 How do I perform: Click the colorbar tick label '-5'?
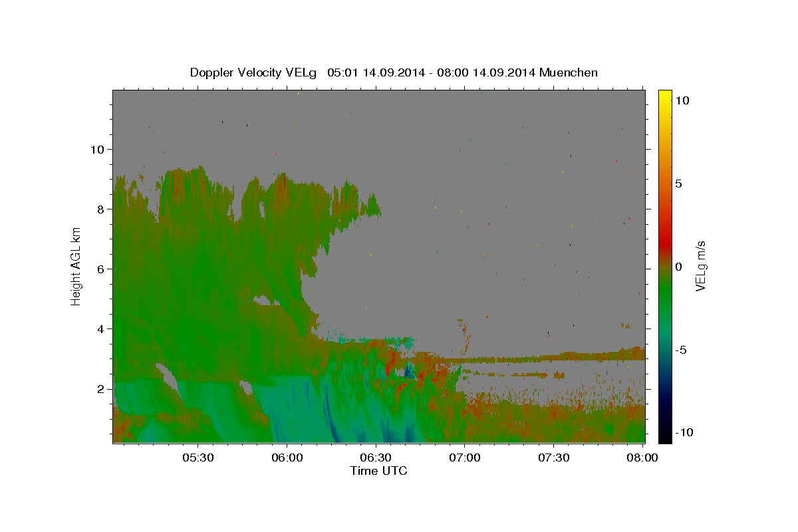682,350
